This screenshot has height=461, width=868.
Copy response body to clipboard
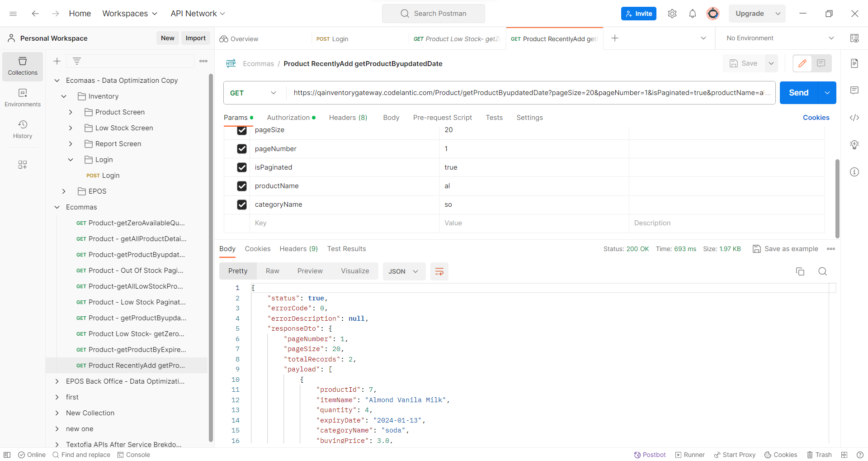click(800, 271)
